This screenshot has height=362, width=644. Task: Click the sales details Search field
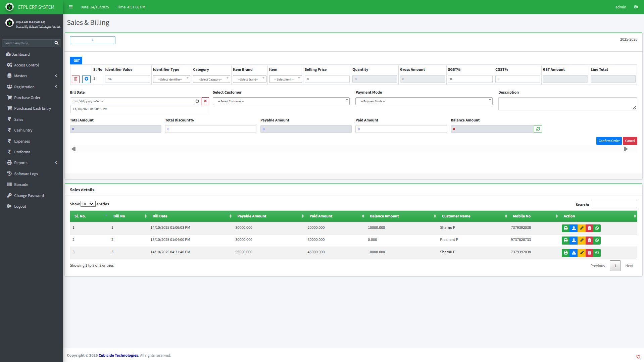pos(614,205)
